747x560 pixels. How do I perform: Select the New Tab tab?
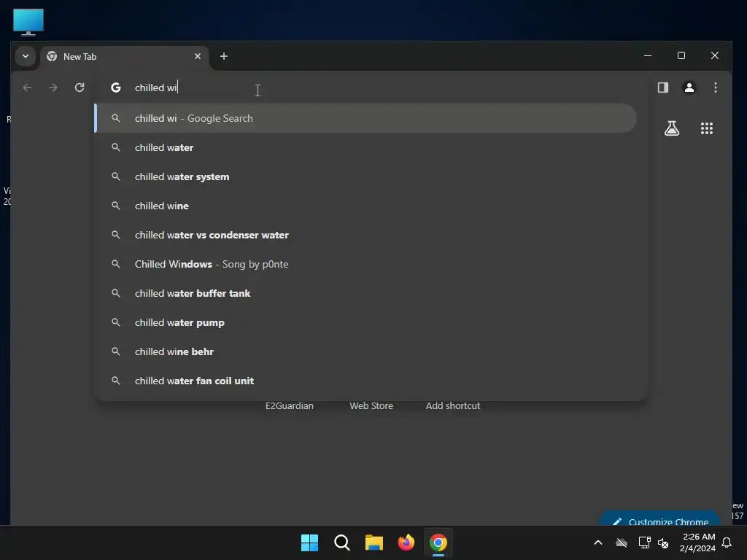click(125, 57)
